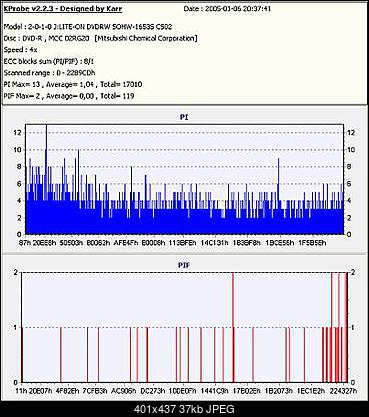Click the 401x437 37kb JPEG caption bar

click(x=184, y=409)
